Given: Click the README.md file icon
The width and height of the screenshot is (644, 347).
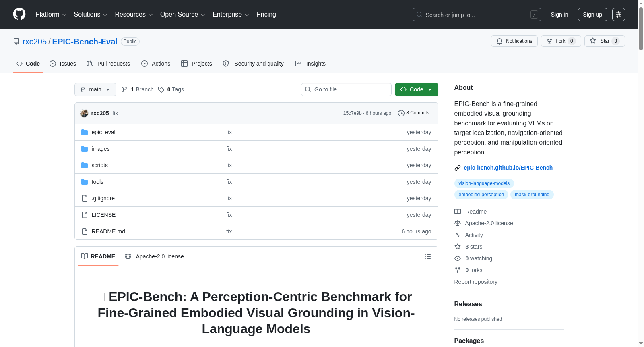Looking at the screenshot, I should [x=85, y=231].
